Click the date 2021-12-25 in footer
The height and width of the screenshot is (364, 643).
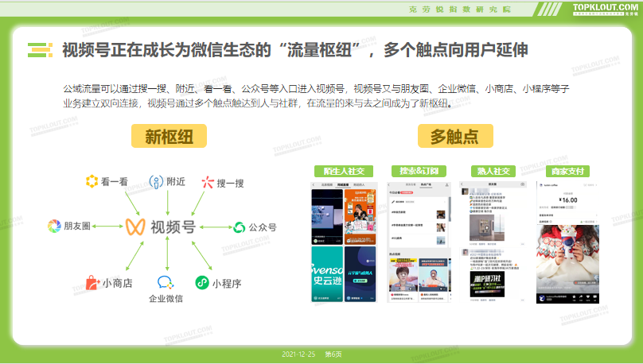click(x=298, y=354)
